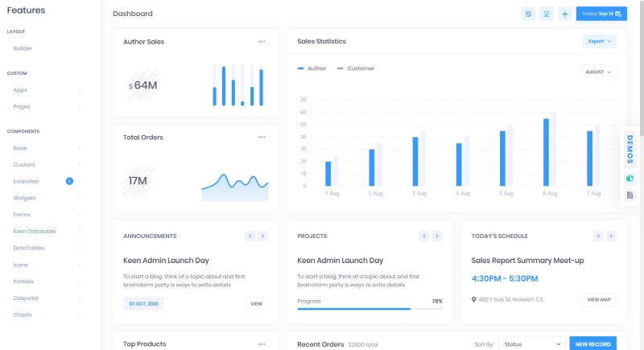Open the Export dropdown

coord(599,41)
